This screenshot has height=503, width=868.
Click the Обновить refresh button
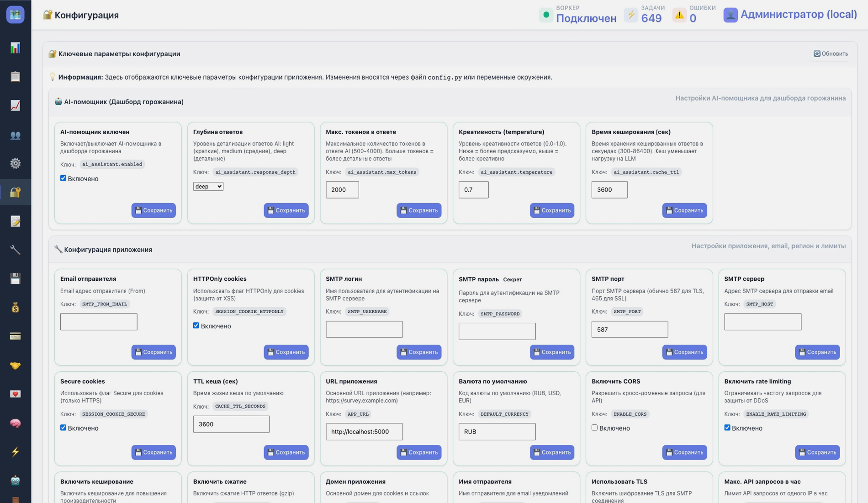click(831, 54)
